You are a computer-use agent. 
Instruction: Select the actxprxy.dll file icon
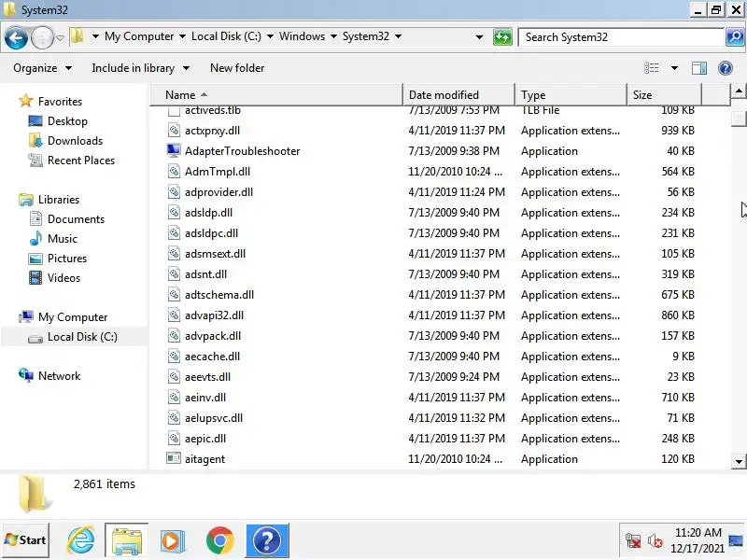point(174,130)
